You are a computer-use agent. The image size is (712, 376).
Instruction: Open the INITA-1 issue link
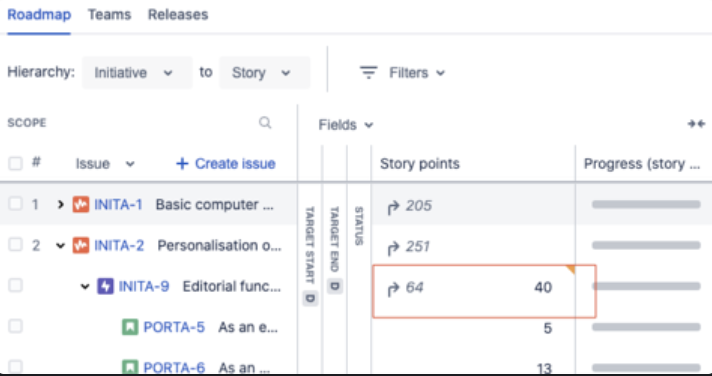(x=118, y=205)
